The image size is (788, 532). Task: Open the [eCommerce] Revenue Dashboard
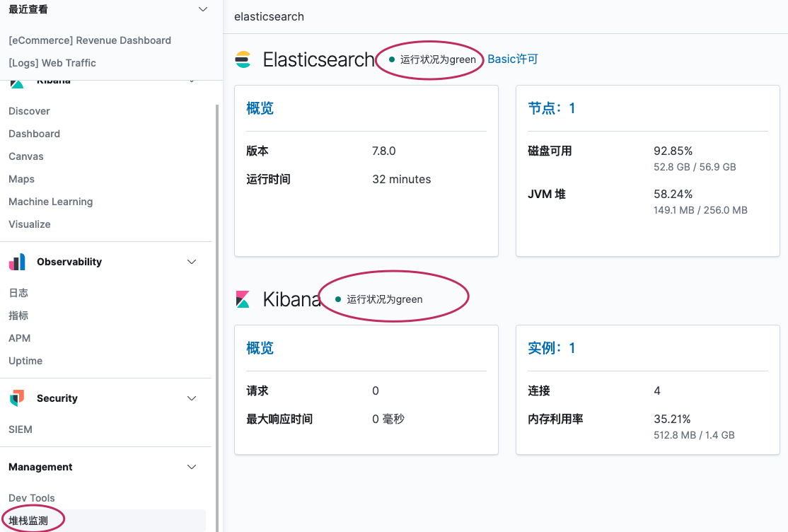pyautogui.click(x=89, y=40)
